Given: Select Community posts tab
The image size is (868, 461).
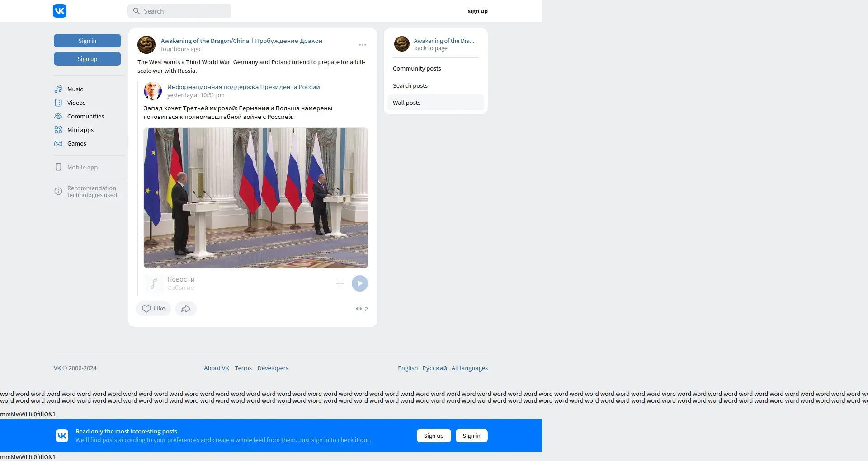Looking at the screenshot, I should 436,68.
